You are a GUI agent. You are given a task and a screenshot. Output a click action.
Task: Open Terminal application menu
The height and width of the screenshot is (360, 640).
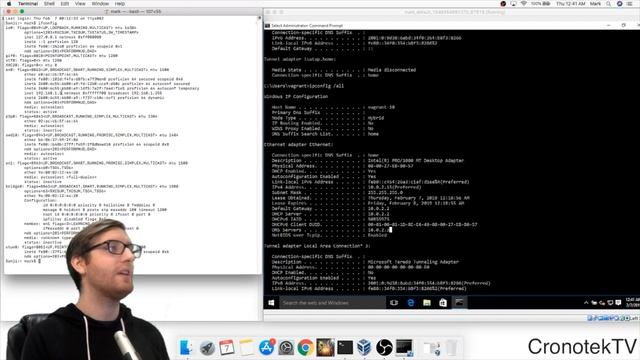28,3
